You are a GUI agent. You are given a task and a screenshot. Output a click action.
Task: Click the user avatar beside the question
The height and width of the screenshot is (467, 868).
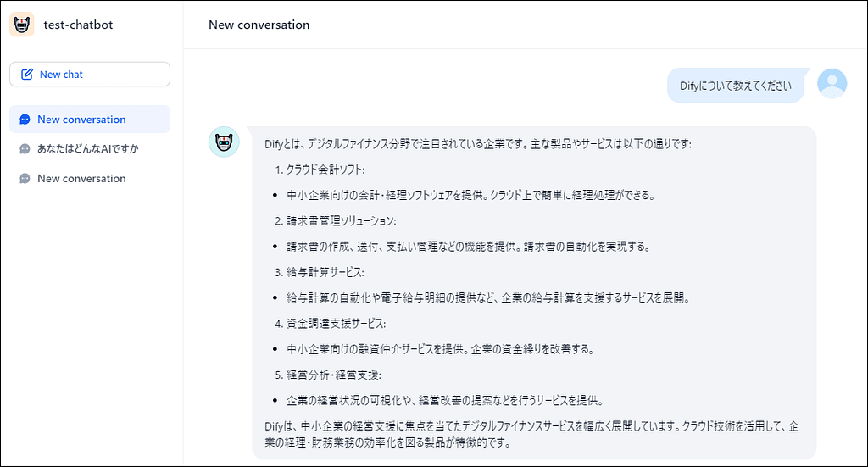pos(832,83)
